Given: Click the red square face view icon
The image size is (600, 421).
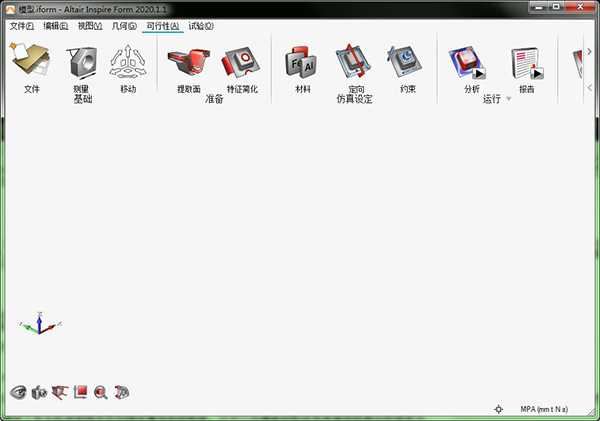Looking at the screenshot, I should [80, 393].
